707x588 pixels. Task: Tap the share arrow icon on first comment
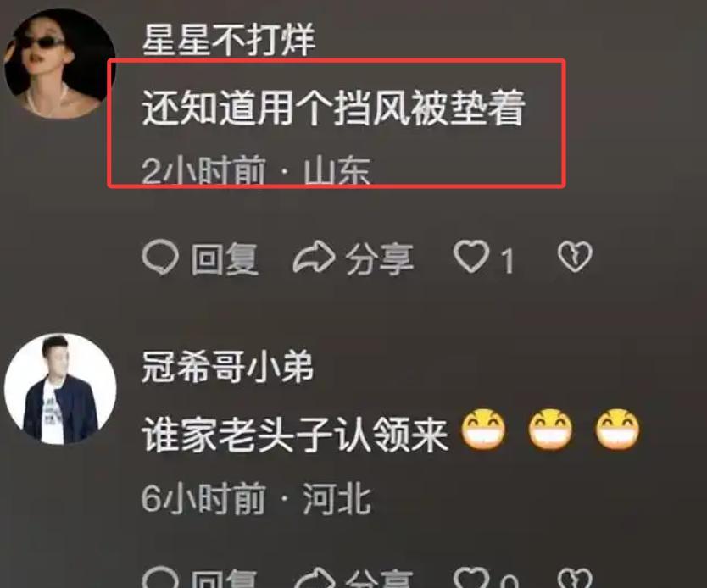click(x=315, y=258)
